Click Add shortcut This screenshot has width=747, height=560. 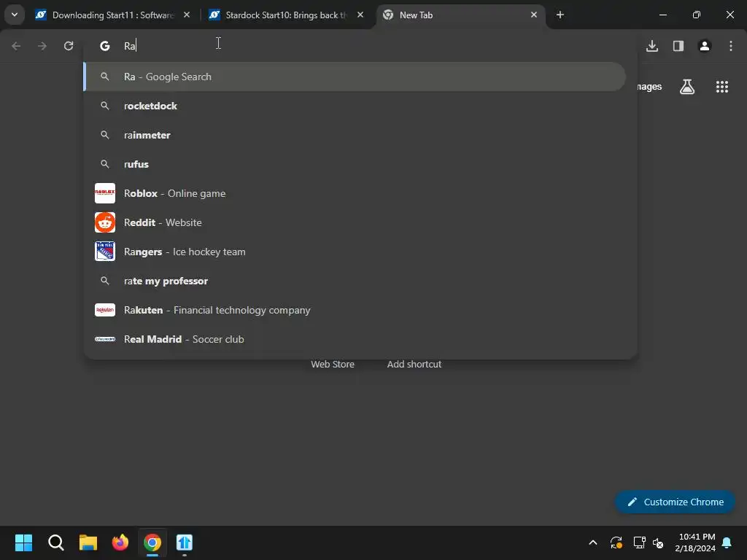pos(414,365)
